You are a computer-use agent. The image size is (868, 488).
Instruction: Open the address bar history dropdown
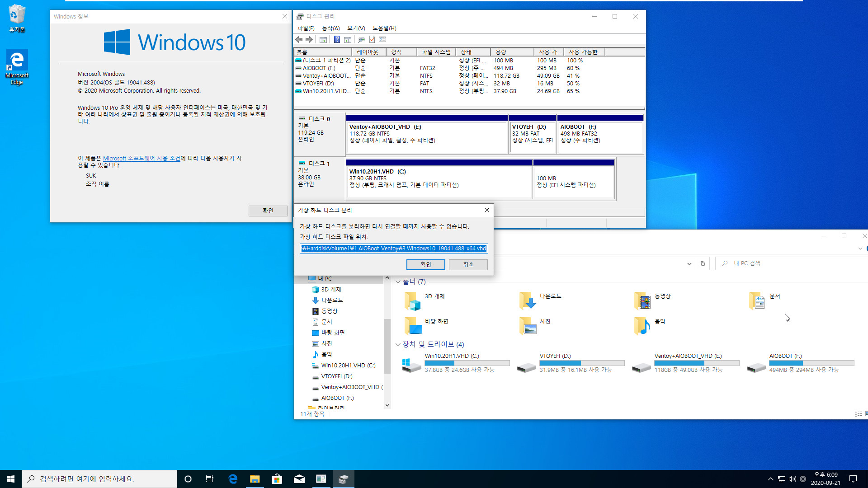pyautogui.click(x=689, y=263)
